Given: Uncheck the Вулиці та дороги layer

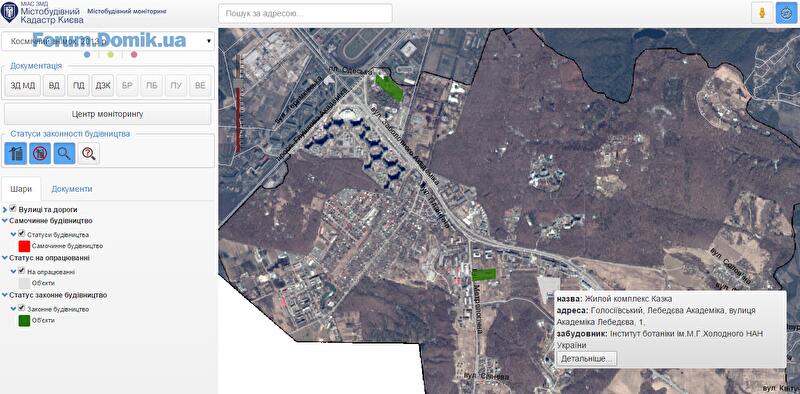Looking at the screenshot, I should pyautogui.click(x=13, y=209).
